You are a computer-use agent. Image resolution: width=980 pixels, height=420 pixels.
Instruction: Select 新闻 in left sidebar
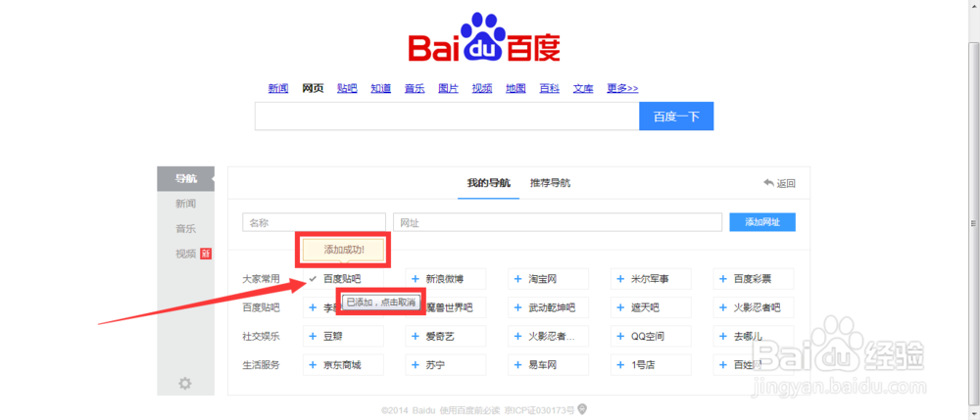[185, 204]
